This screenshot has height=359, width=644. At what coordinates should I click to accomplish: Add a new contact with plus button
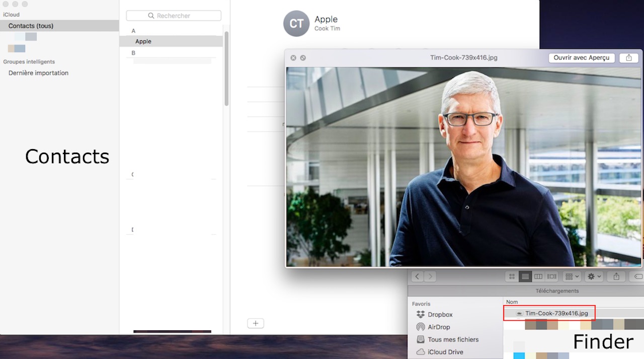pos(256,323)
